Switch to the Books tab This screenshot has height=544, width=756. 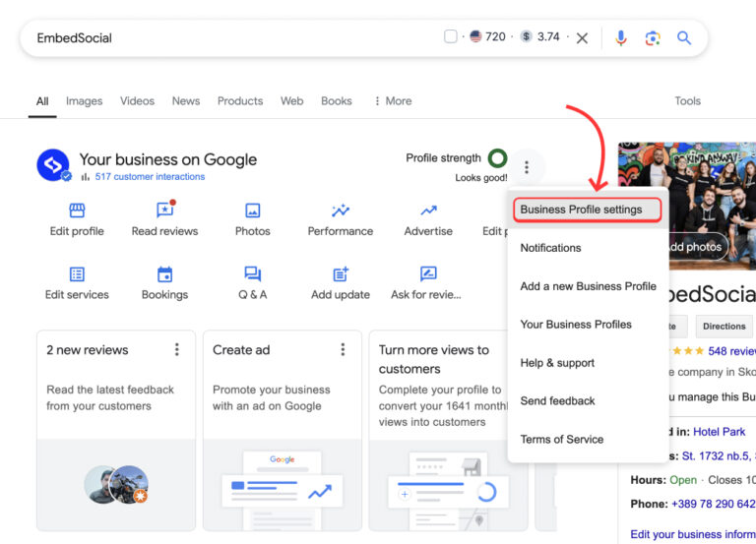[x=337, y=101]
